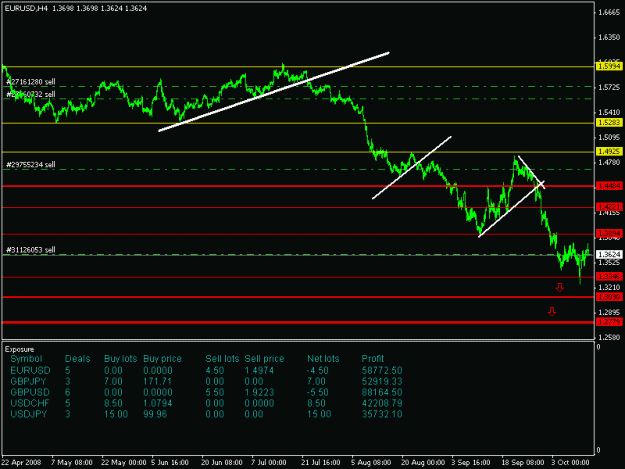This screenshot has width=625, height=469.
Task: Click EURUSD net lots value -4.50
Action: click(x=318, y=371)
